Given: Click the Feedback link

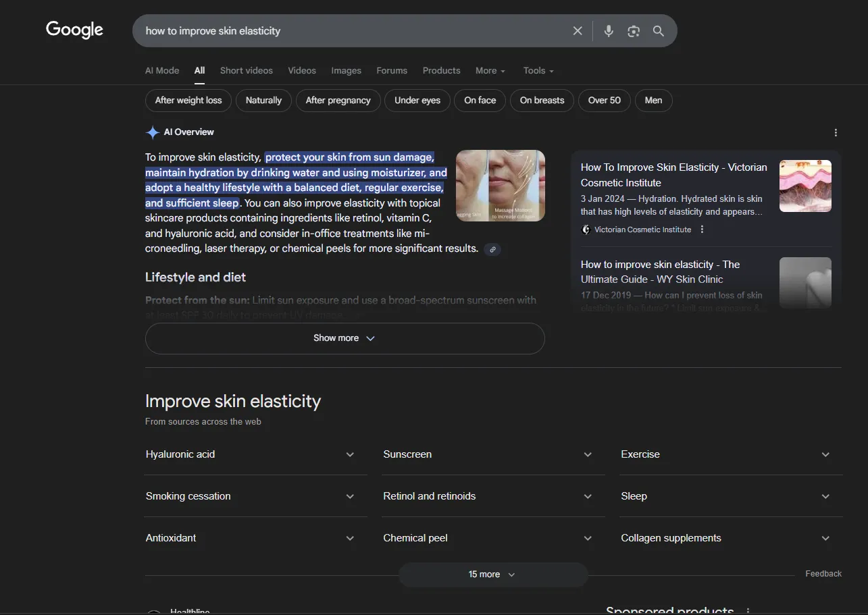Looking at the screenshot, I should pyautogui.click(x=823, y=574).
